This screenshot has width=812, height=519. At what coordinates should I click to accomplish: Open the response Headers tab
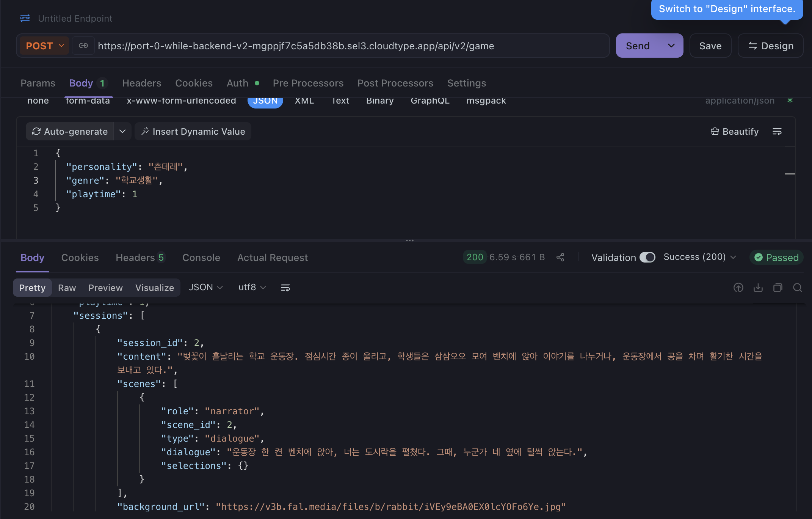pos(140,258)
